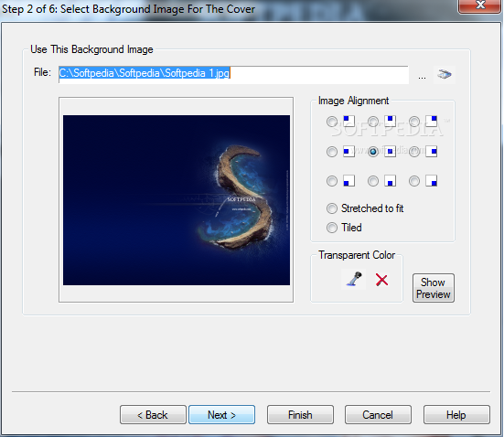Select top-right alignment radio button
Screen dimensions: 504x437
point(414,122)
